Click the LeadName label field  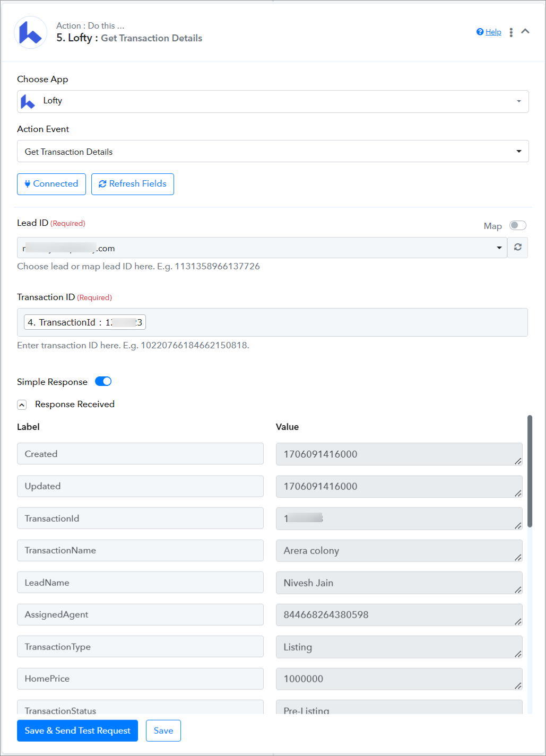tap(140, 583)
